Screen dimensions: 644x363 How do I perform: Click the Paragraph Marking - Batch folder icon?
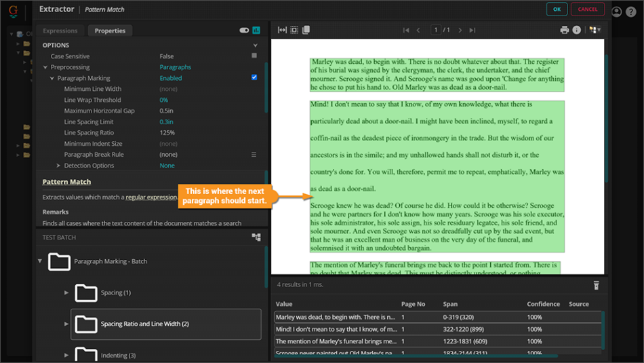coord(59,261)
